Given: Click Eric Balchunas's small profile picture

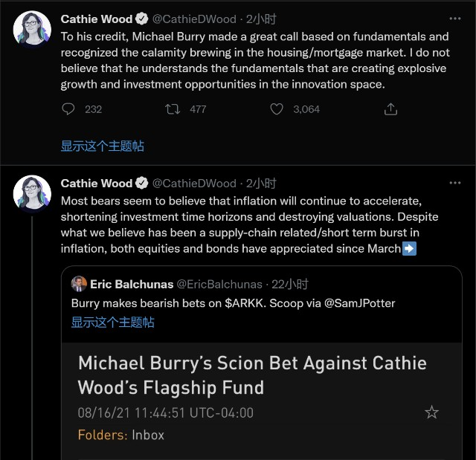Looking at the screenshot, I should [x=79, y=284].
